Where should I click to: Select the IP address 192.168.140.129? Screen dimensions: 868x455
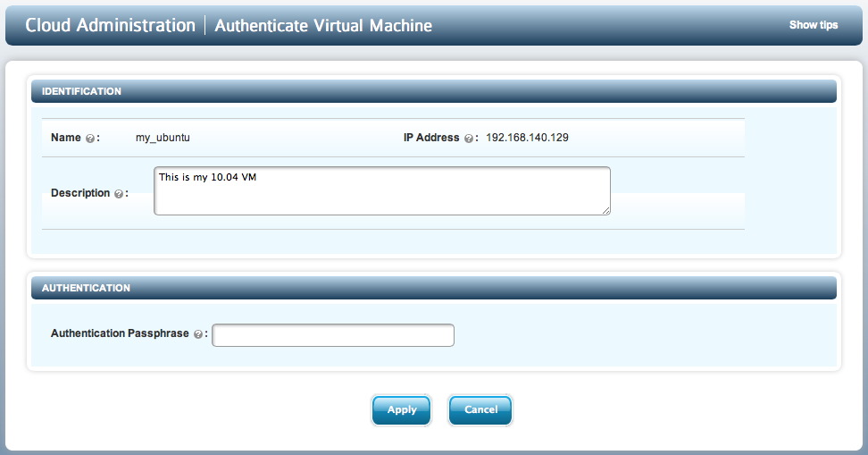[x=527, y=138]
